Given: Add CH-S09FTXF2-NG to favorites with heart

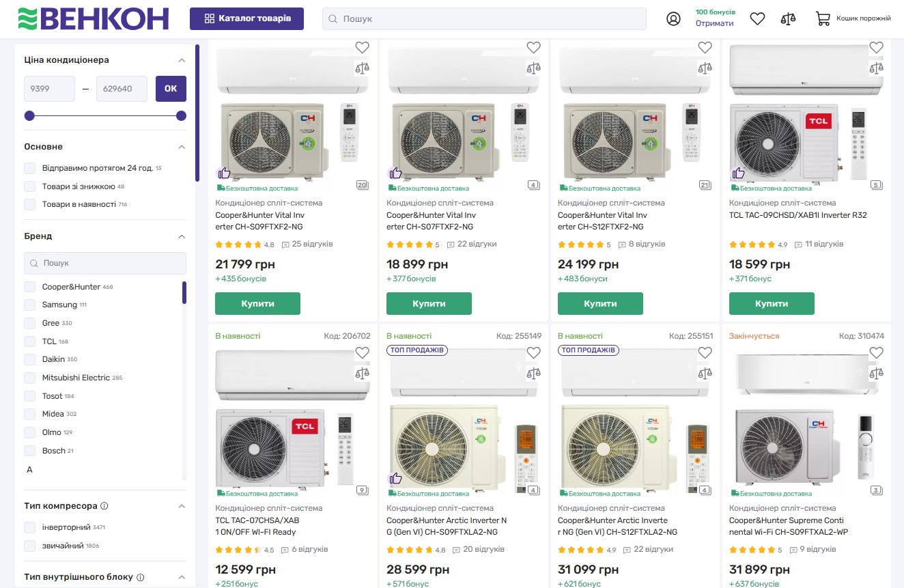Looking at the screenshot, I should pos(362,47).
